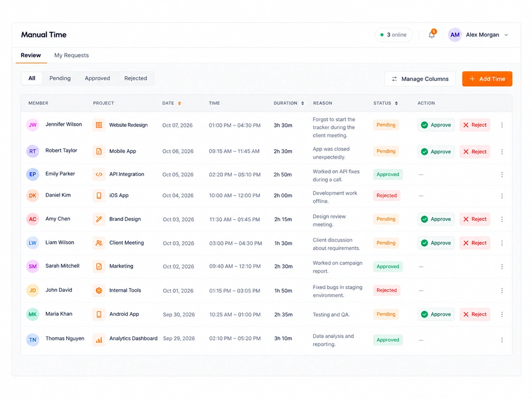The height and width of the screenshot is (399, 532).
Task: Reject Jennifer Wilson's time request
Action: coord(475,125)
